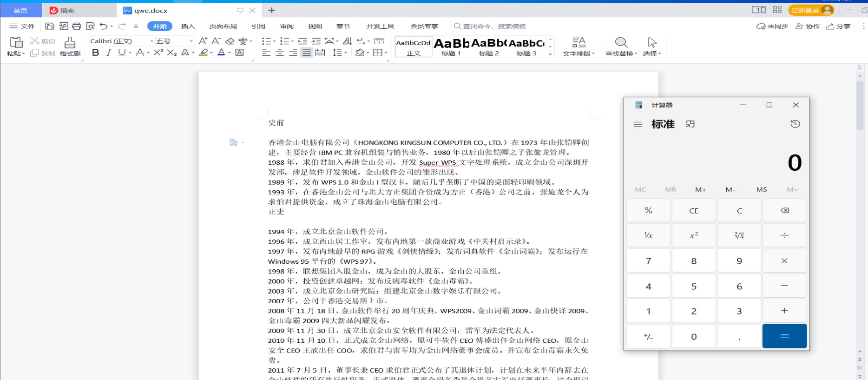Open Print Preview from the quick toolbar
The height and width of the screenshot is (380, 868).
pyautogui.click(x=90, y=26)
